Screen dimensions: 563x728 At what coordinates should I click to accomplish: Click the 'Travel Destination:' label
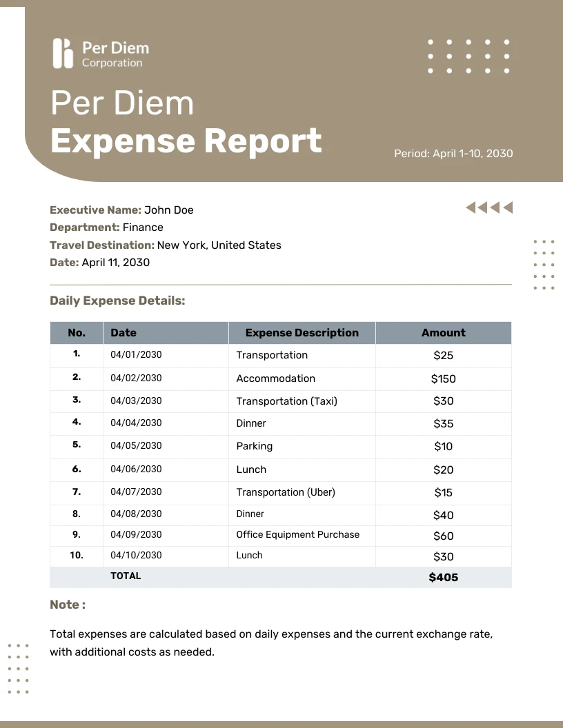click(x=101, y=245)
